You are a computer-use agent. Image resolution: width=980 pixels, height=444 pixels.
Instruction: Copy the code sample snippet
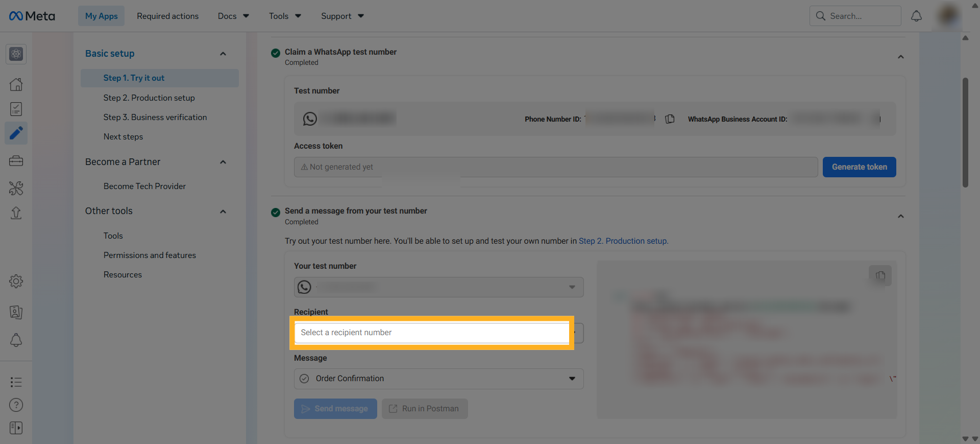pyautogui.click(x=880, y=276)
